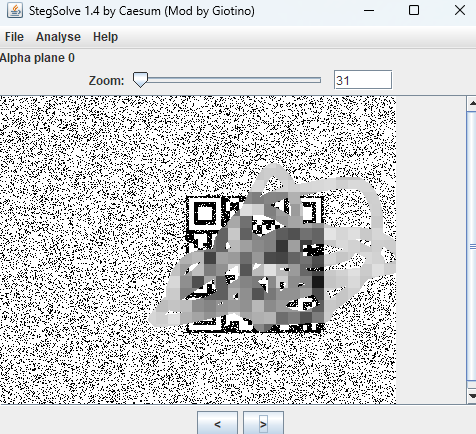Screen dimensions: 476x434
Task: Click the 'Alpha plane 0' label
Action: pyautogui.click(x=37, y=58)
